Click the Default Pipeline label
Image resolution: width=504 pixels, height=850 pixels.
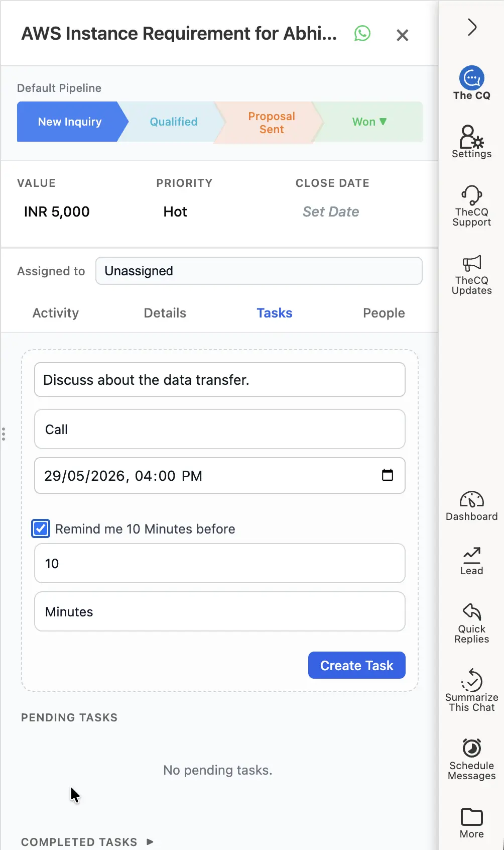click(59, 88)
